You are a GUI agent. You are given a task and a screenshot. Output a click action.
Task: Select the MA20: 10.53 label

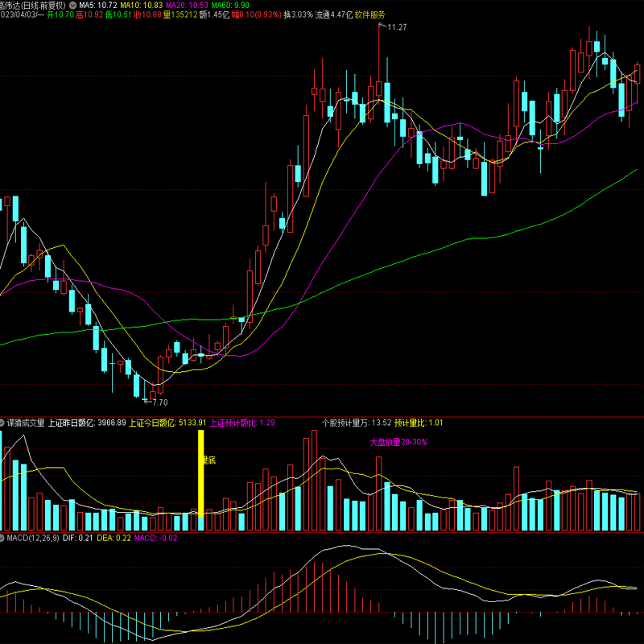click(x=188, y=5)
